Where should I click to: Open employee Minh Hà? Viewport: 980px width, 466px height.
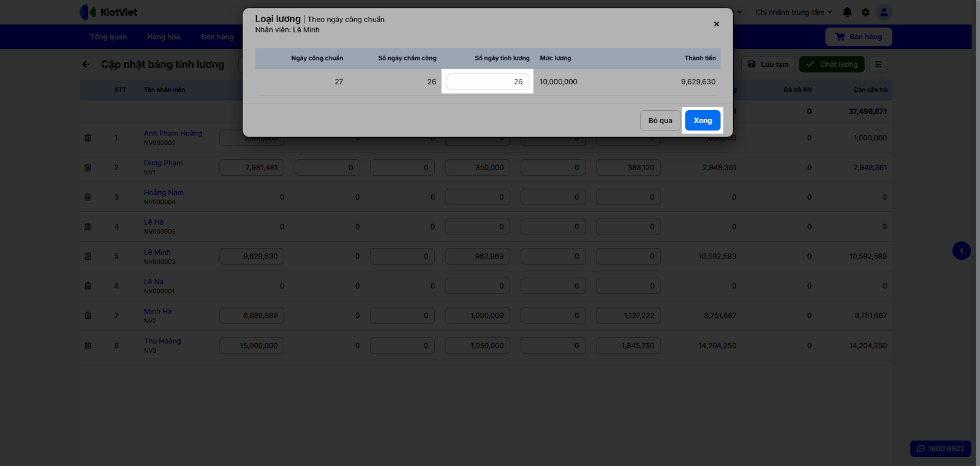pos(158,311)
